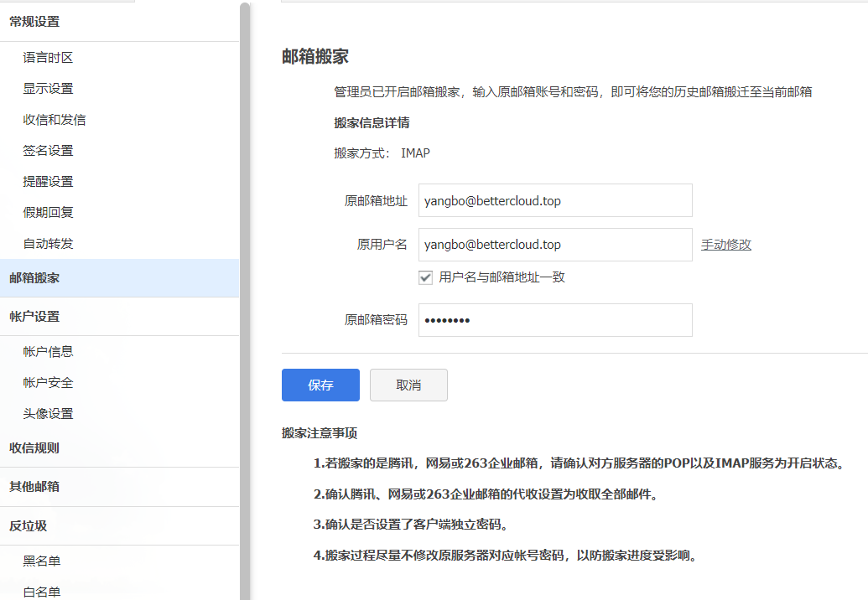The height and width of the screenshot is (600, 868).
Task: Open 提醒设置 menu item
Action: (48, 182)
